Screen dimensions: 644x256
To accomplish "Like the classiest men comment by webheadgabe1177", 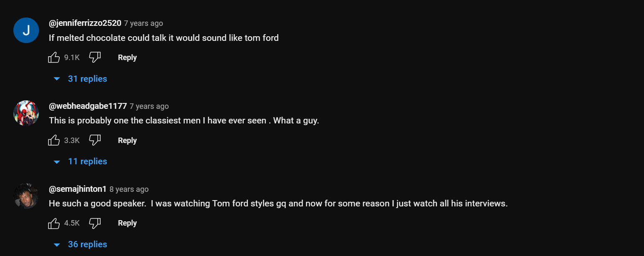I will [54, 141].
